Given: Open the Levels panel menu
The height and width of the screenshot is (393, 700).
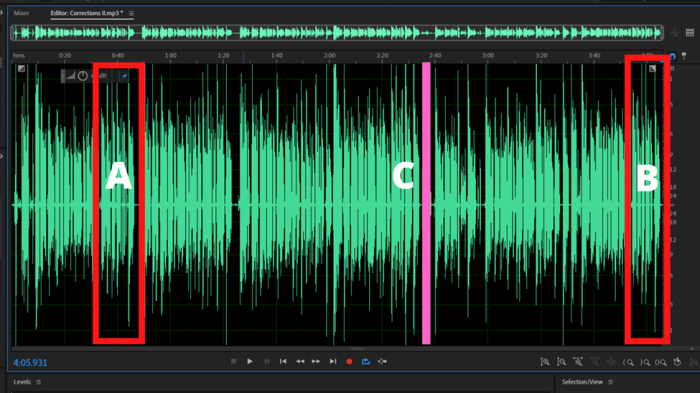Looking at the screenshot, I should coord(38,382).
